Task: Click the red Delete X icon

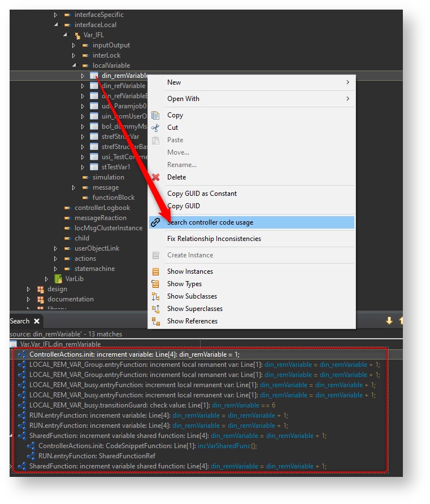Action: [155, 177]
